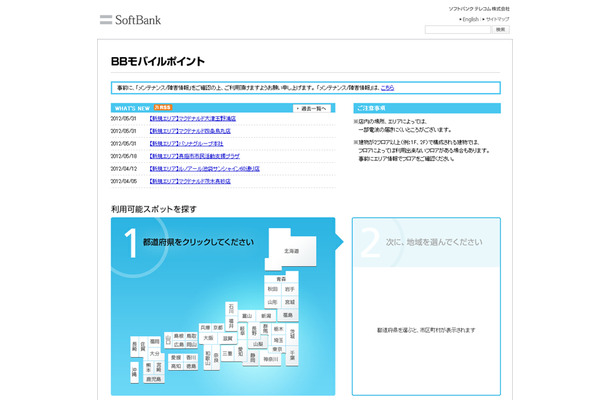
Task: Click the 検索 search button
Action: pos(501,30)
